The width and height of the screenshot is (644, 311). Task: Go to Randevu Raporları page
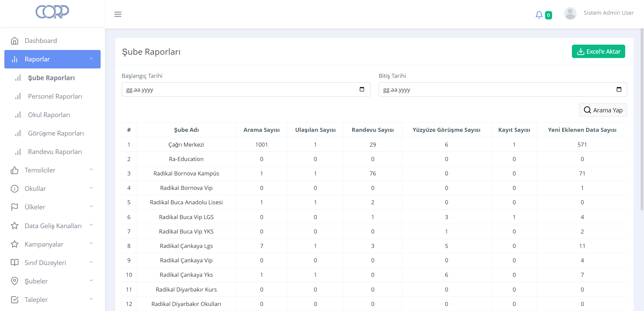(55, 152)
